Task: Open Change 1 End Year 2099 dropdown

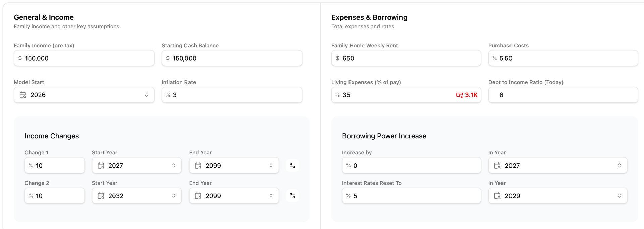Action: [271, 165]
